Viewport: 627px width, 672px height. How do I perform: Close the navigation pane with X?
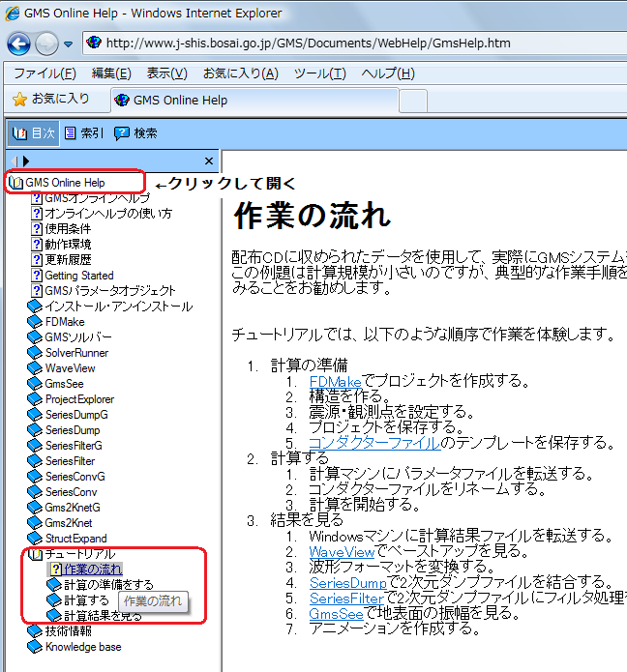[x=209, y=161]
